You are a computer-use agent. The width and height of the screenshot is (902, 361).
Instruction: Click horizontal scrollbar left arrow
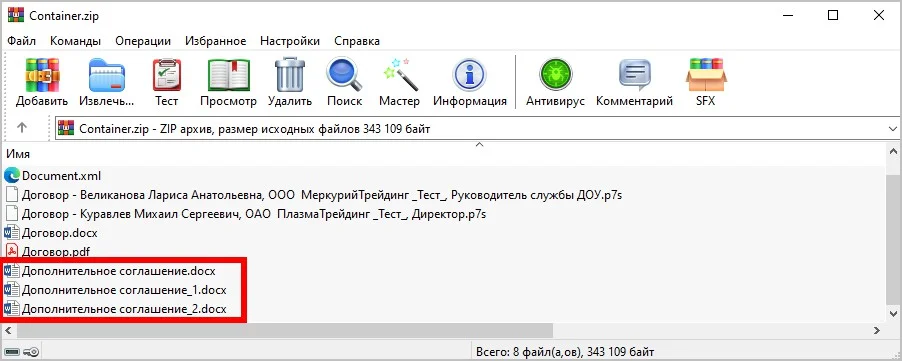pyautogui.click(x=10, y=330)
